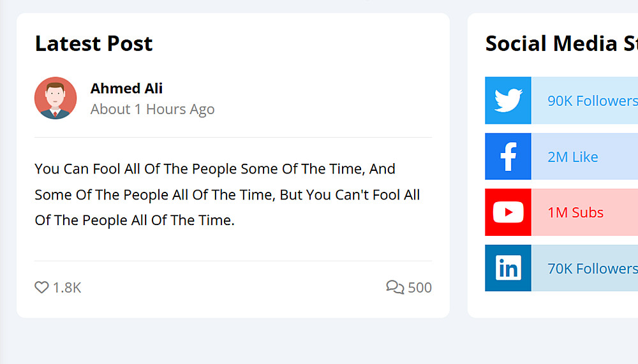638x364 pixels.
Task: Click the 'About 1 Hours Ago' timestamp
Action: (x=152, y=109)
